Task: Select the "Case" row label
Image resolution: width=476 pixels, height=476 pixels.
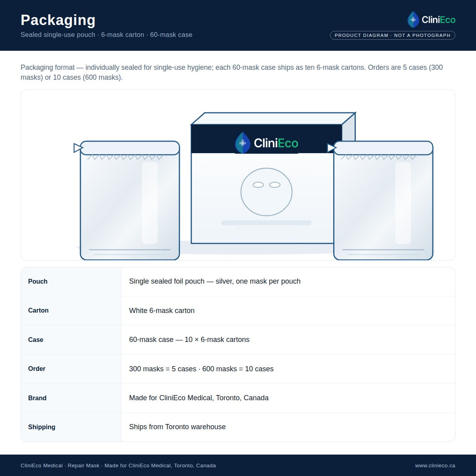Action: [x=36, y=340]
